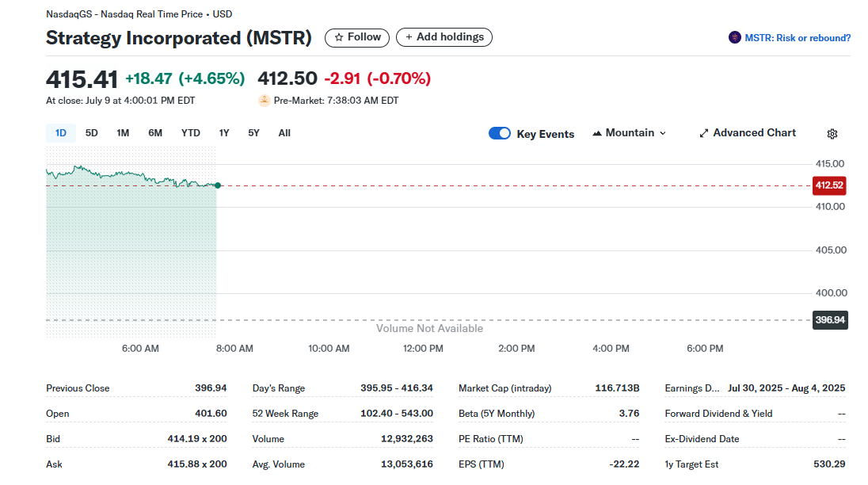
Task: Open the Advanced Chart link
Action: pyautogui.click(x=748, y=133)
